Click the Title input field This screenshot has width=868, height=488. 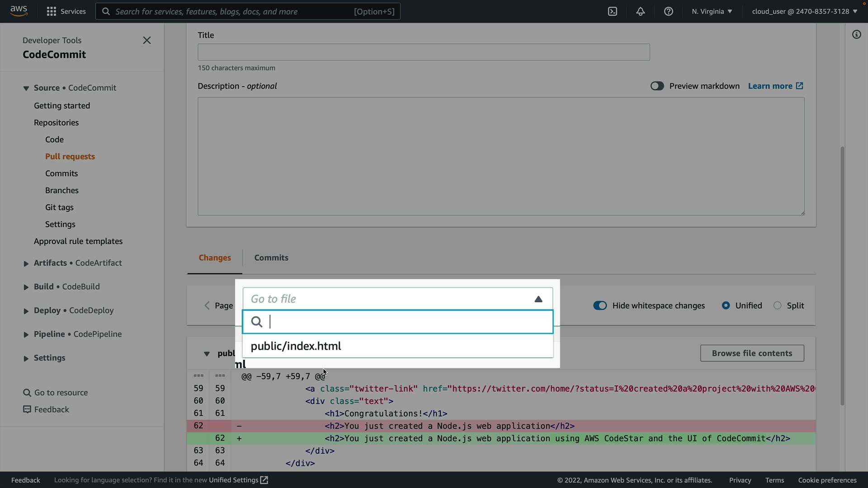pyautogui.click(x=423, y=52)
